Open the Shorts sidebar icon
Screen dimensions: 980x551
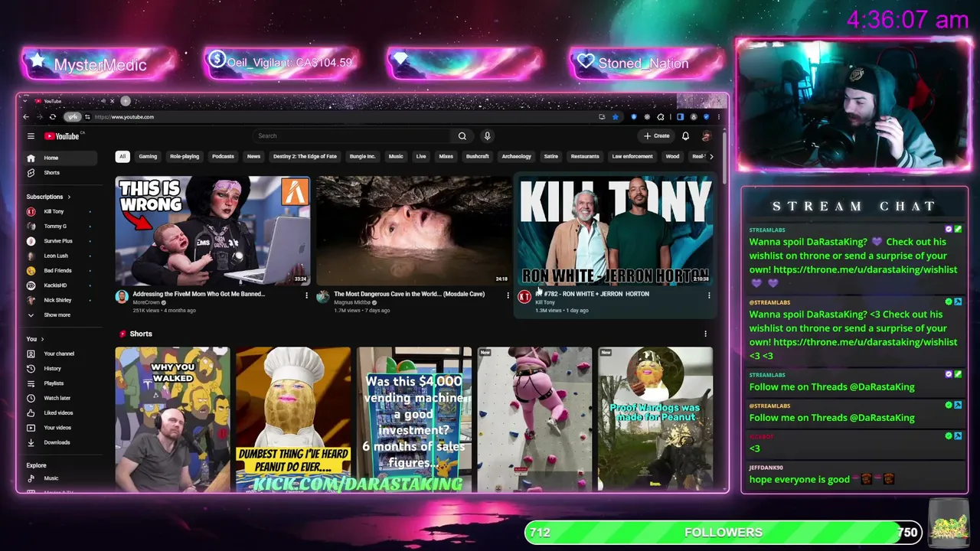tap(31, 173)
